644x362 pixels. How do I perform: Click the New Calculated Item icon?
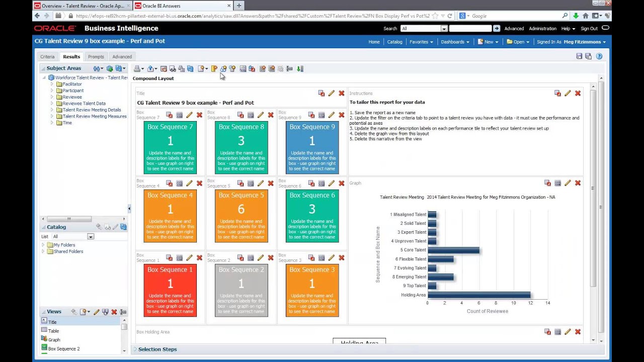pyautogui.click(x=232, y=68)
